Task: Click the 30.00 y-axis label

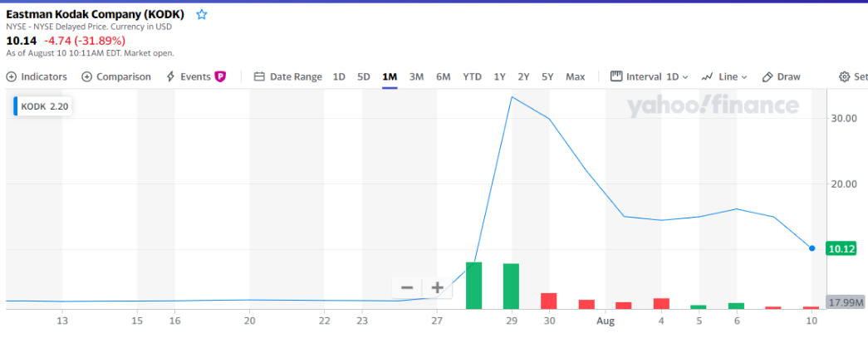Action: point(845,118)
